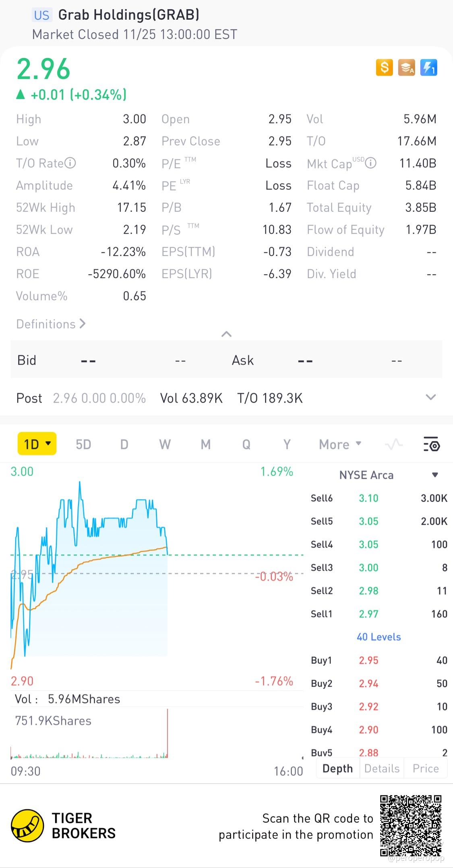Open the 1D timeframe dropdown
Screen dimensions: 453x868
pos(37,444)
